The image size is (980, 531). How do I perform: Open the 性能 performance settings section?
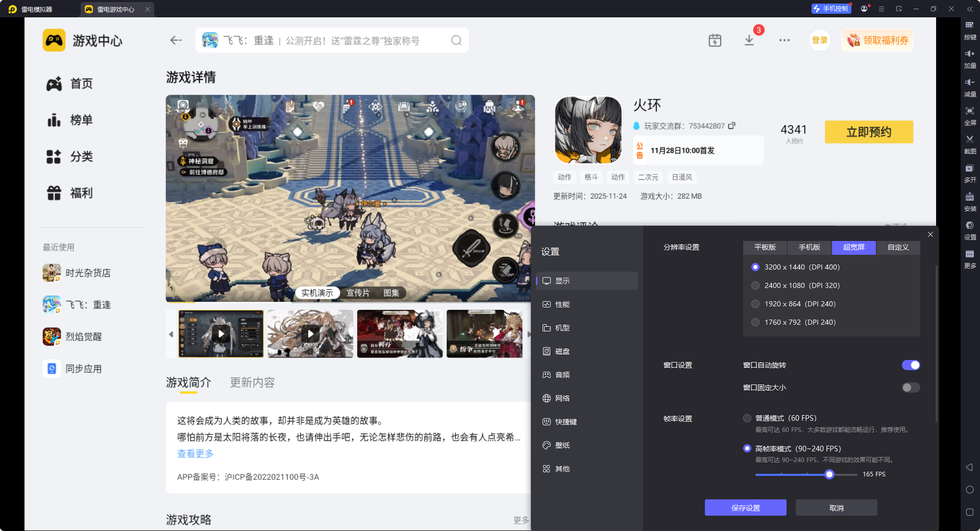562,304
